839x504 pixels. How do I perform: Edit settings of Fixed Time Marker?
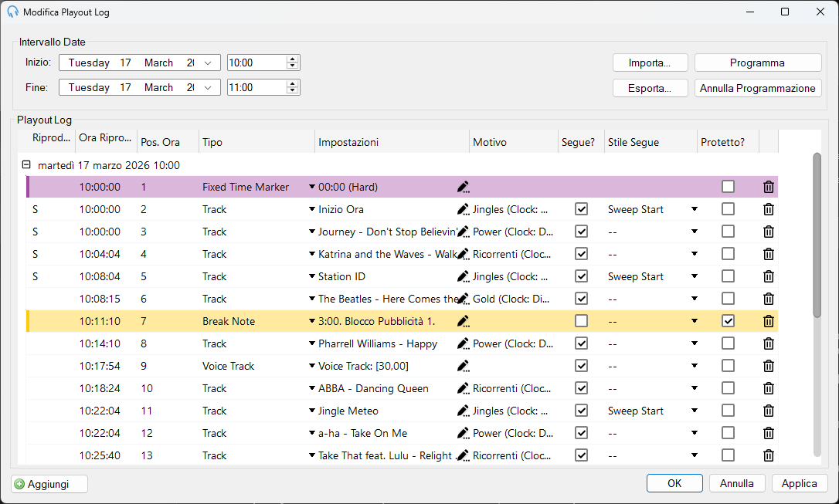tap(464, 187)
